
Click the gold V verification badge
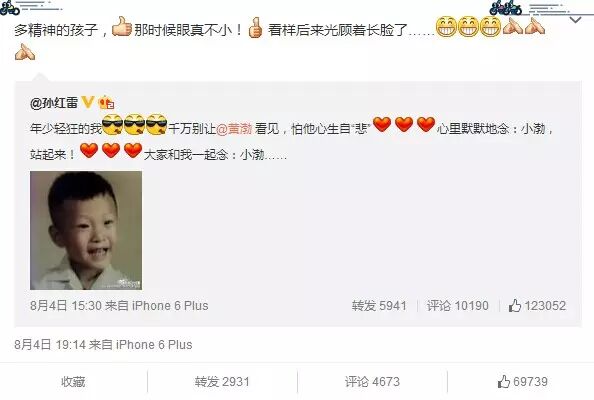pos(88,102)
